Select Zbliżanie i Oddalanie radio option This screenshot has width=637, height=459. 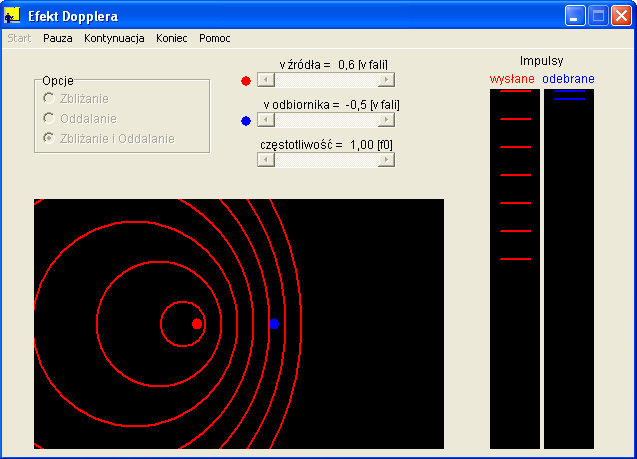coord(48,138)
